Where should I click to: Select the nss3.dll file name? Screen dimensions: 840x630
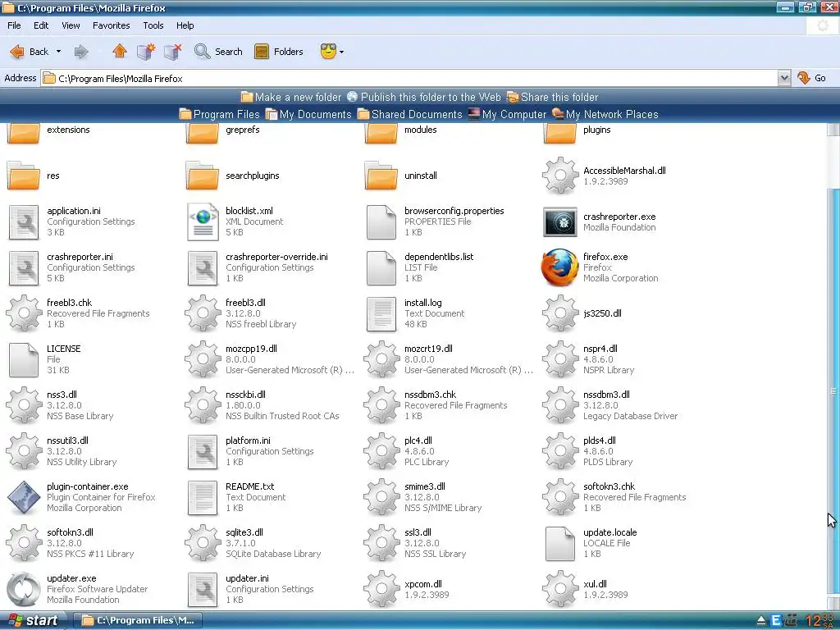62,395
